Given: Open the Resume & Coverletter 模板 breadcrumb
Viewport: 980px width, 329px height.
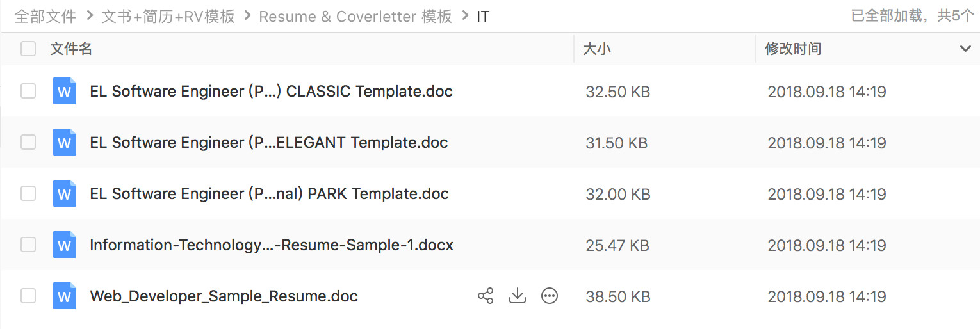Looking at the screenshot, I should 355,16.
